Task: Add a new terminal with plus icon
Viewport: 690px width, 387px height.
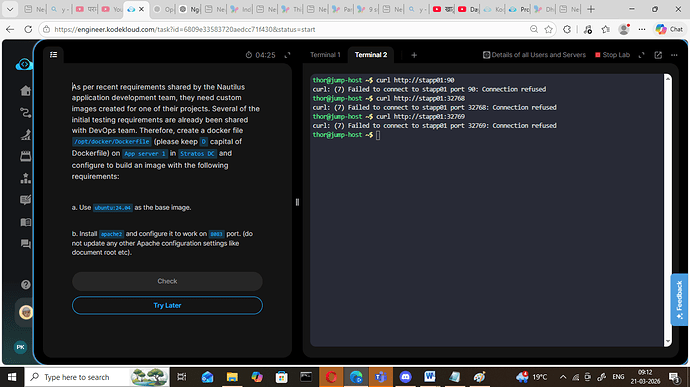Action: pos(414,55)
